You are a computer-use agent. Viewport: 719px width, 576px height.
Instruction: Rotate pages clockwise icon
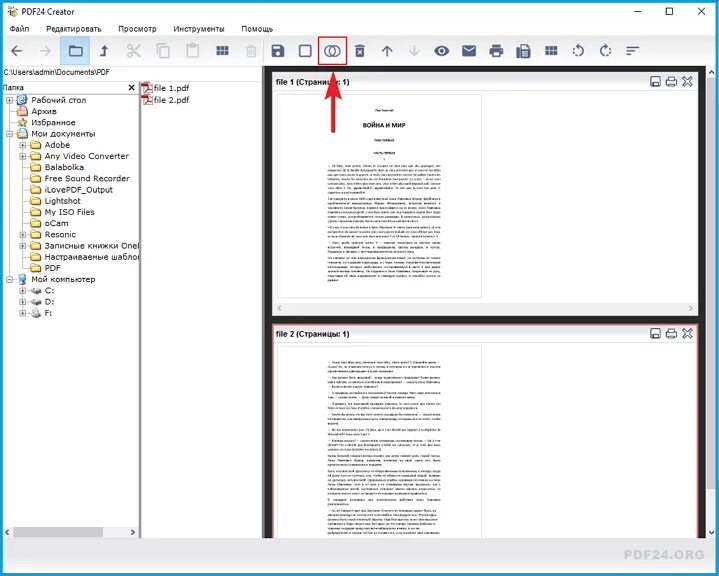tap(605, 51)
